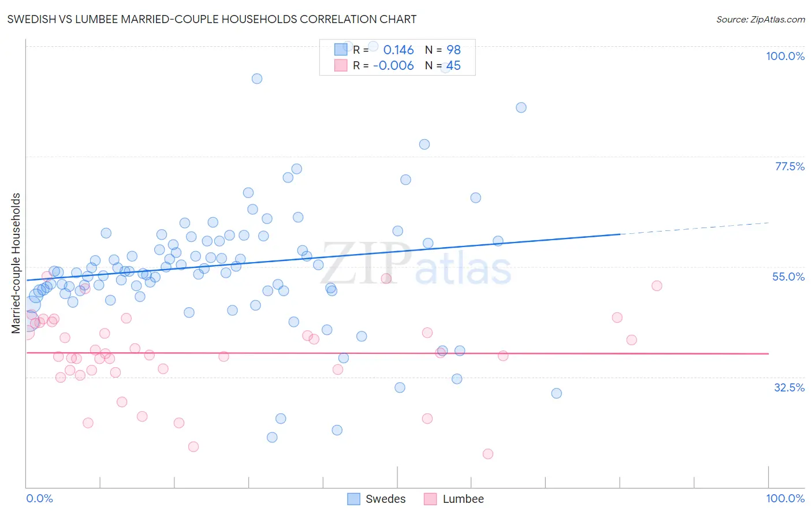Image resolution: width=812 pixels, height=515 pixels.
Task: Click the chart title text
Action: (212, 20)
